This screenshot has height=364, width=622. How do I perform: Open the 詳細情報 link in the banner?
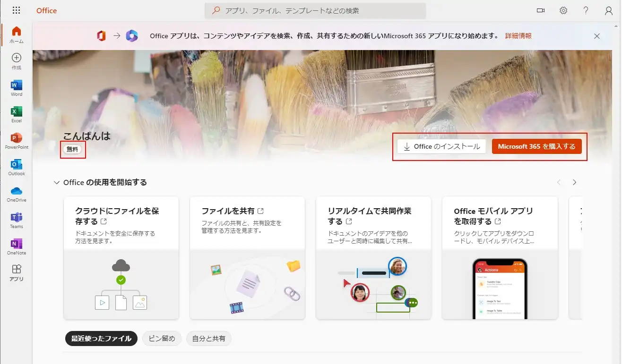click(x=518, y=36)
